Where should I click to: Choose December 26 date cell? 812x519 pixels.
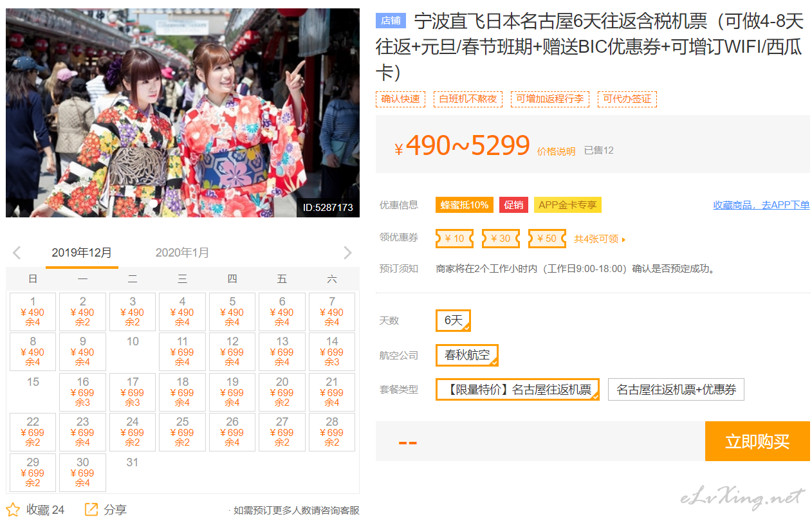(232, 432)
